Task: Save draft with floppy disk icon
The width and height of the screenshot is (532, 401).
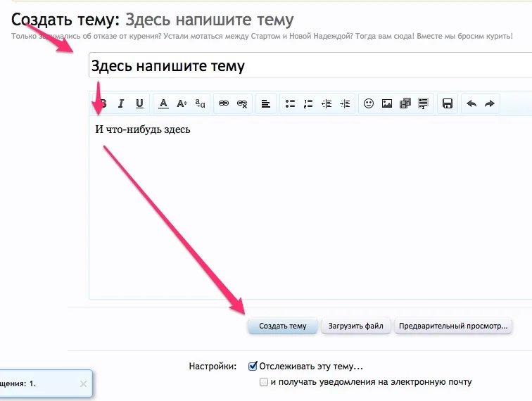Action: pos(447,103)
